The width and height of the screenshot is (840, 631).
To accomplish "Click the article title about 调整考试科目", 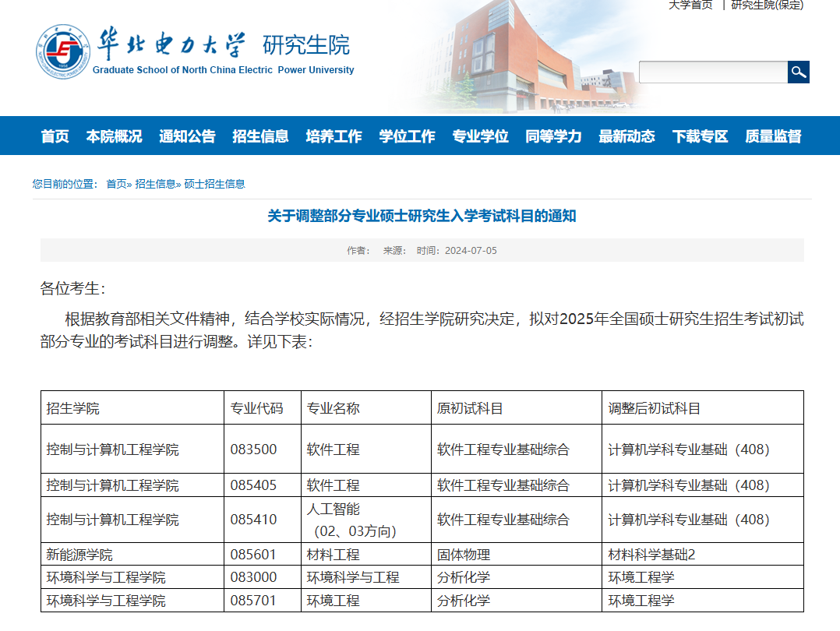I will point(422,216).
